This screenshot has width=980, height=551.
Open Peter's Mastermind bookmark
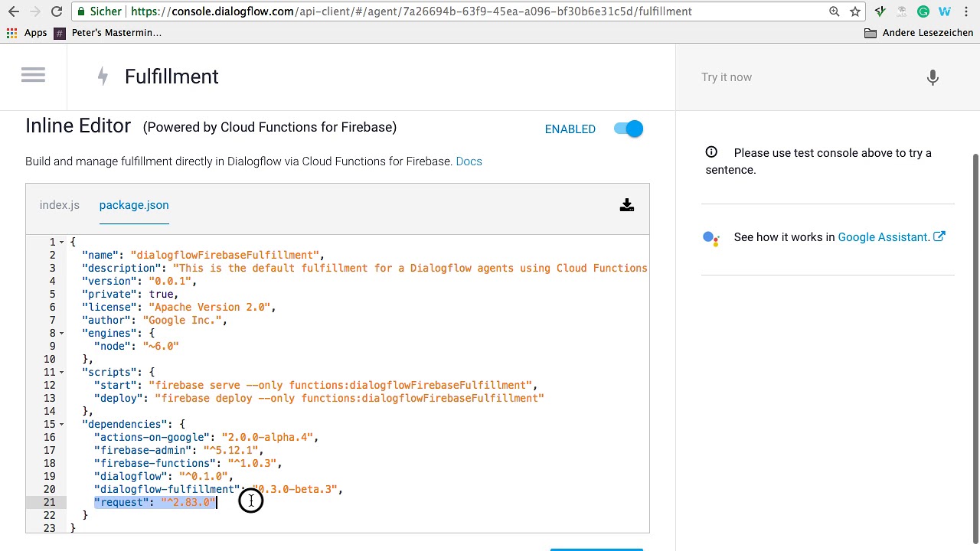[x=108, y=33]
